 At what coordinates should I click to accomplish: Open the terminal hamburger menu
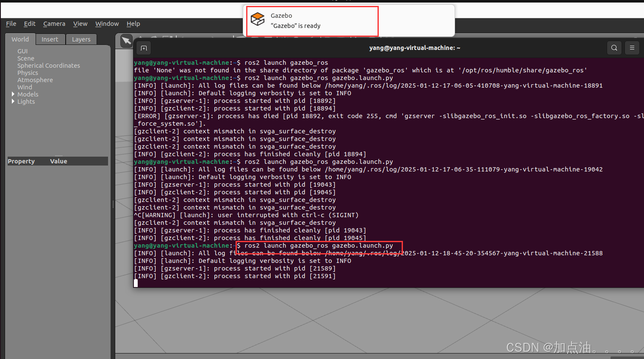click(x=632, y=48)
